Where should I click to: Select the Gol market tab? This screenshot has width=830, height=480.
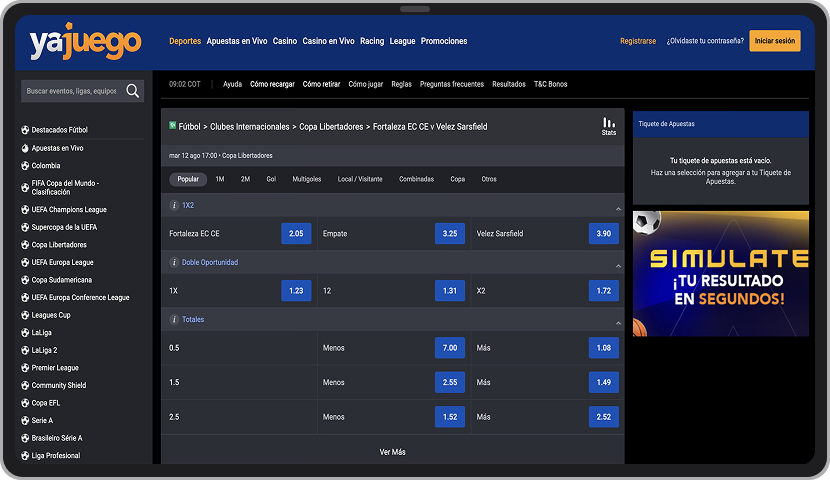tap(271, 179)
